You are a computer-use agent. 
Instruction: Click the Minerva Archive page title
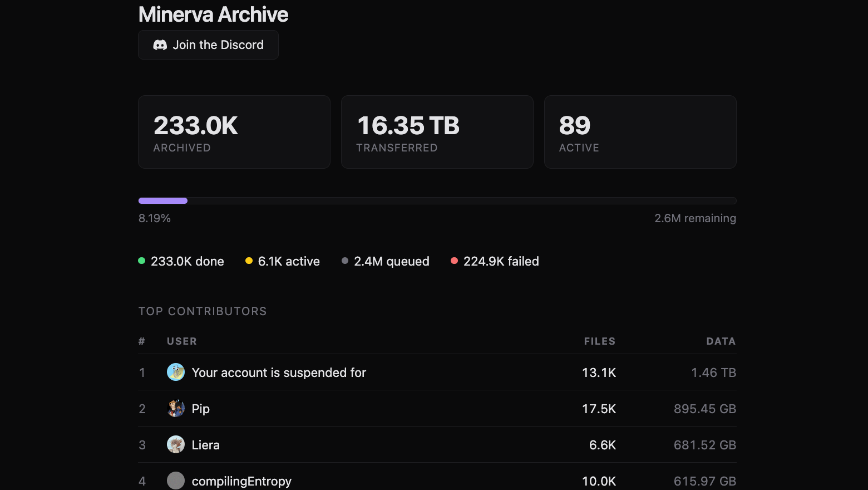coord(213,14)
